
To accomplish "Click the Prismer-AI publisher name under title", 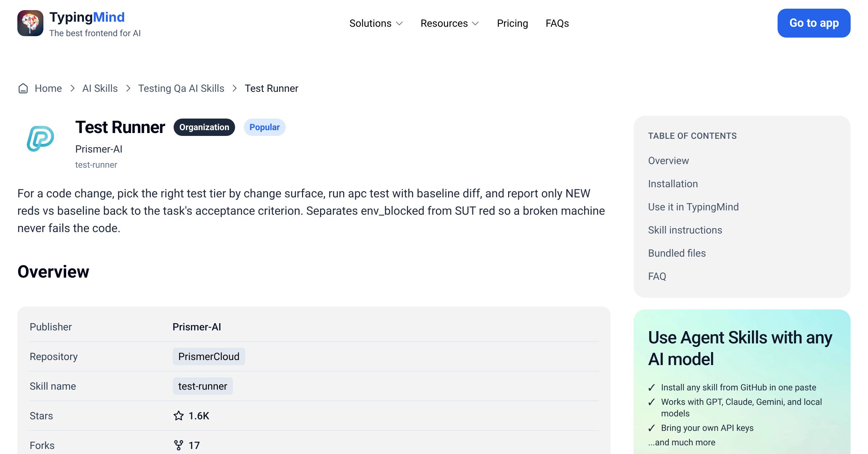I will click(x=99, y=149).
